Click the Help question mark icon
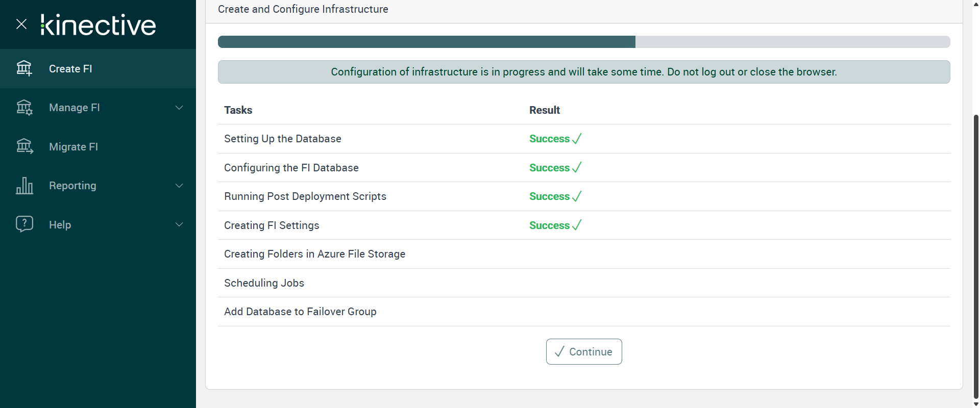The width and height of the screenshot is (980, 408). 24,224
